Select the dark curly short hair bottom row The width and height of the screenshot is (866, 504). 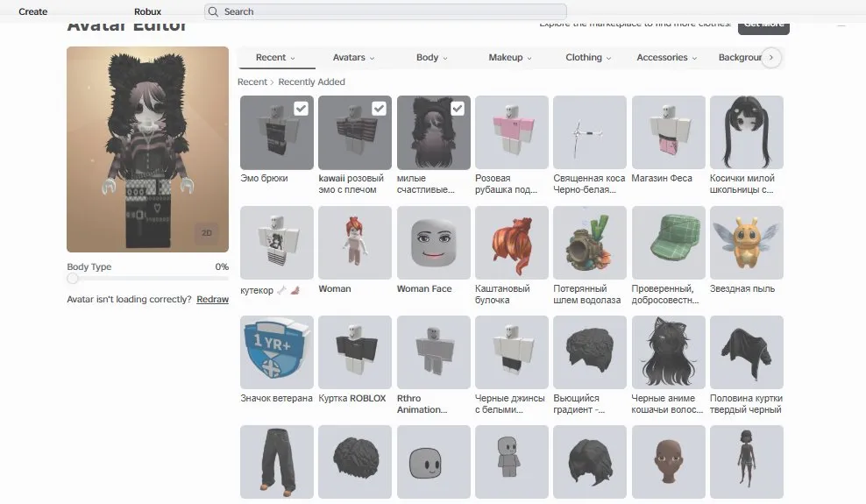tap(355, 462)
